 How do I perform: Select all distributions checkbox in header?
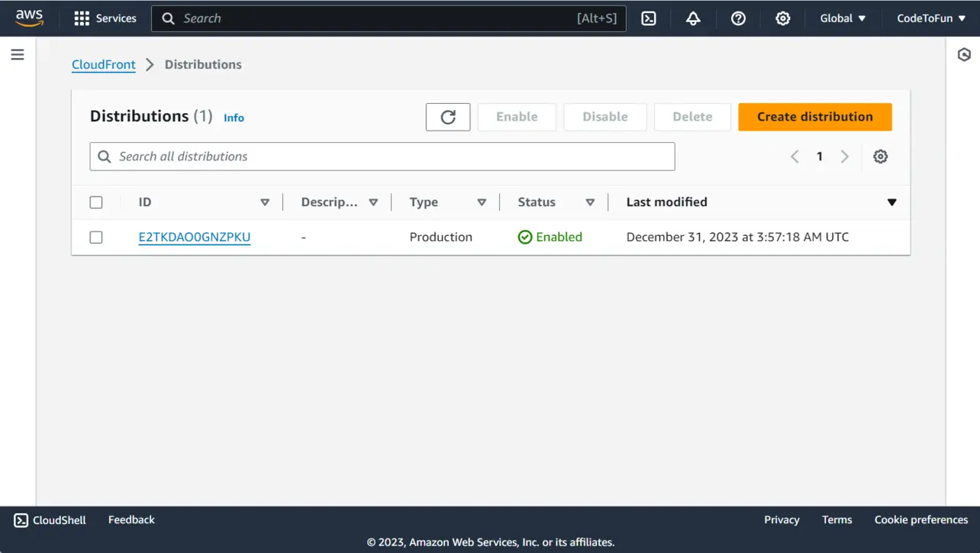point(96,202)
